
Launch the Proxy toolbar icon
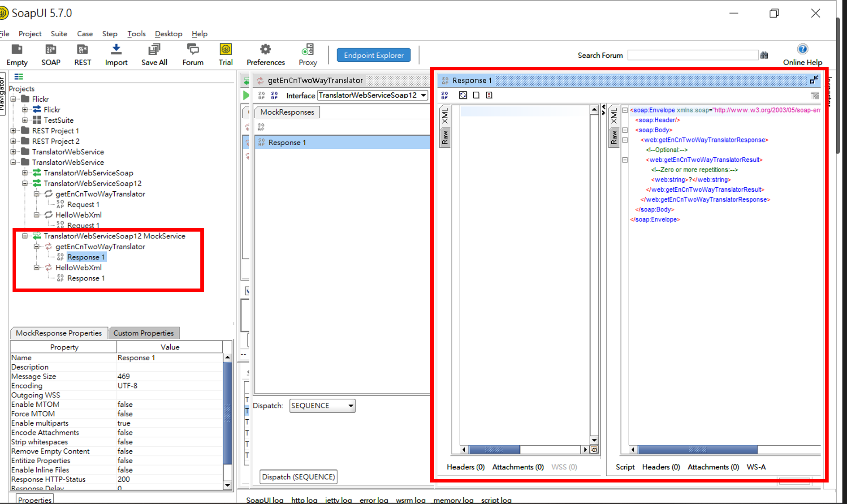(308, 50)
